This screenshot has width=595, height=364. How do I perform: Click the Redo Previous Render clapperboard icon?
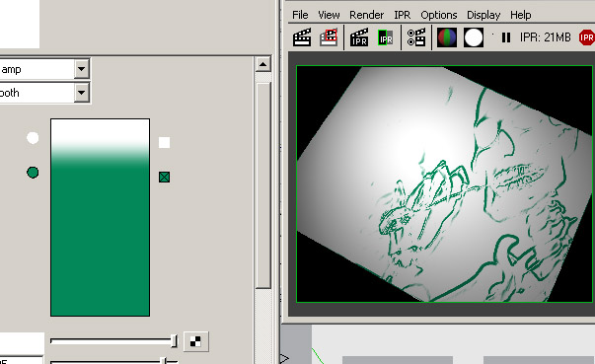302,37
